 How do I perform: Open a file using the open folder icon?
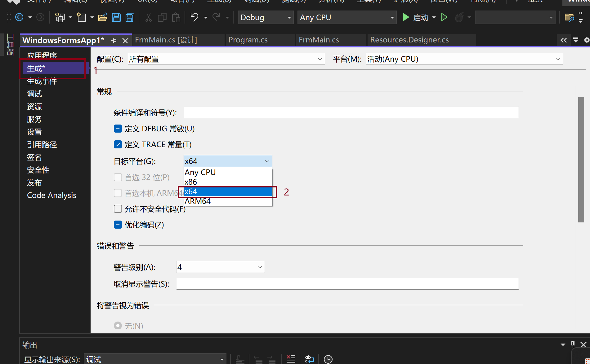tap(102, 17)
